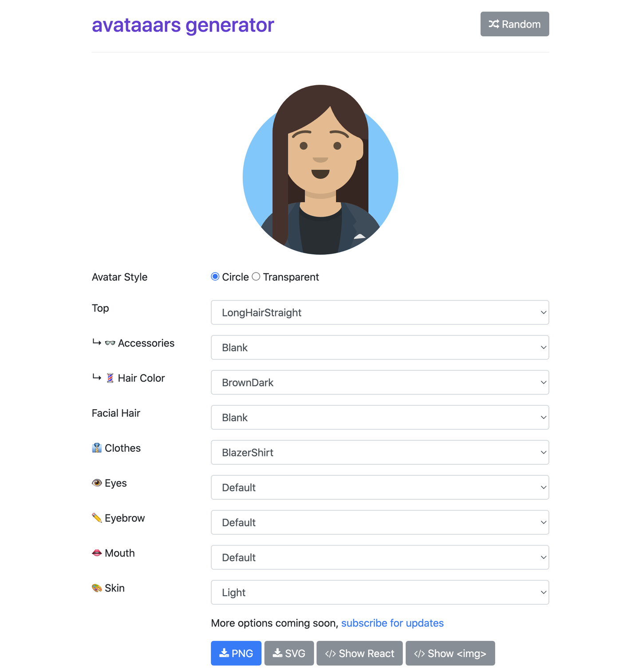Expand the Accessories dropdown set to Blank
This screenshot has height=672, width=639.
coord(380,348)
